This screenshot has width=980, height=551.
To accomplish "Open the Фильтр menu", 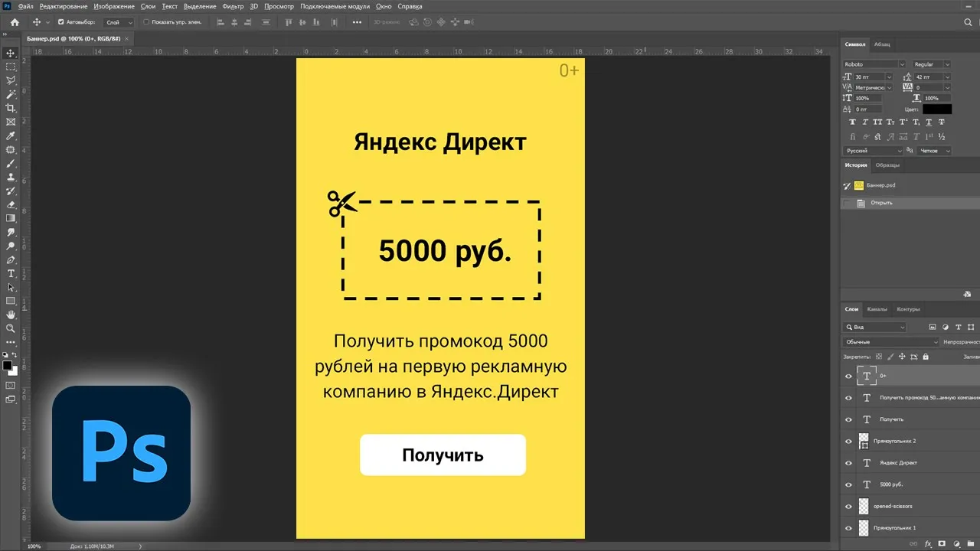I will click(x=233, y=6).
